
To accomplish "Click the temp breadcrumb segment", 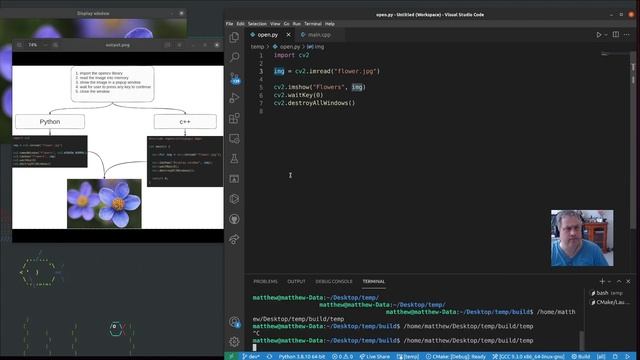I will click(x=257, y=47).
